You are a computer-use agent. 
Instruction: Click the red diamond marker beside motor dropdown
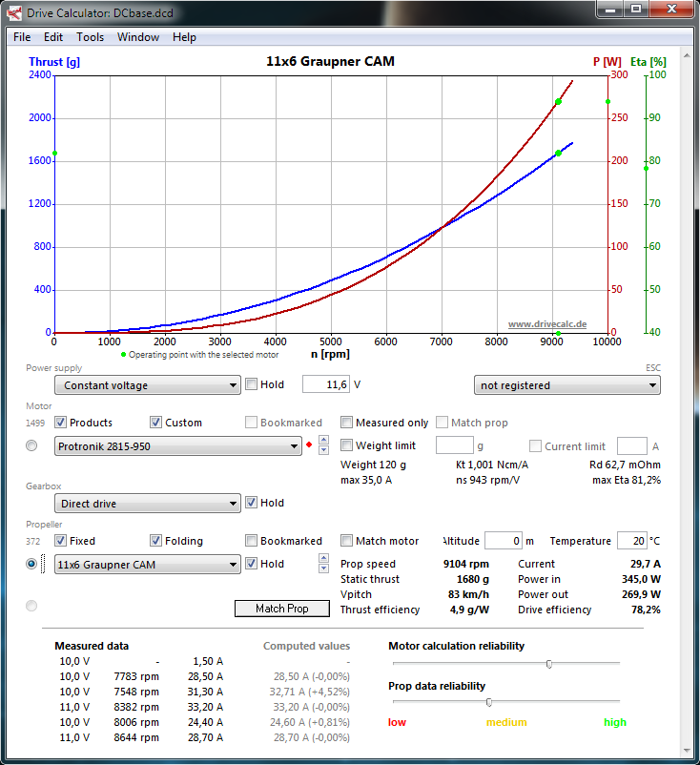tap(309, 445)
